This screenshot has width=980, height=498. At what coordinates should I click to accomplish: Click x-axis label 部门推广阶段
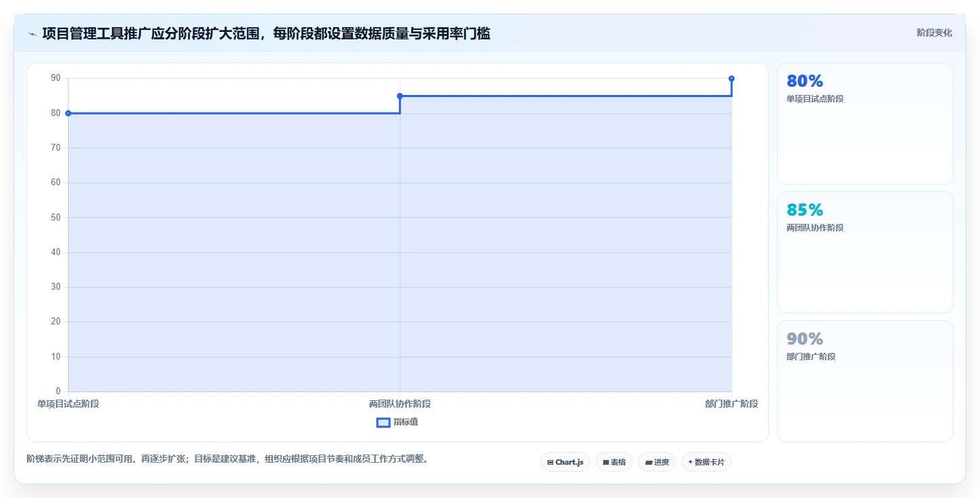coord(732,404)
